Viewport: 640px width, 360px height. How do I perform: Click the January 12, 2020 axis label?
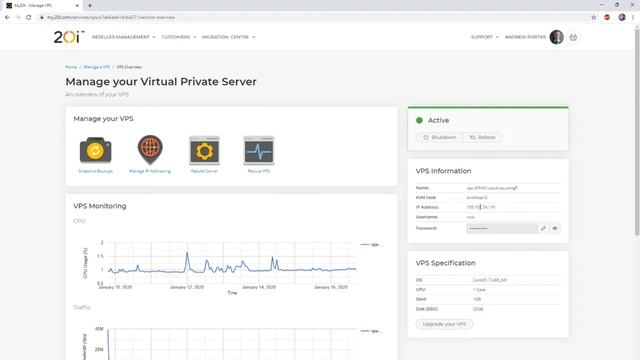coord(187,287)
